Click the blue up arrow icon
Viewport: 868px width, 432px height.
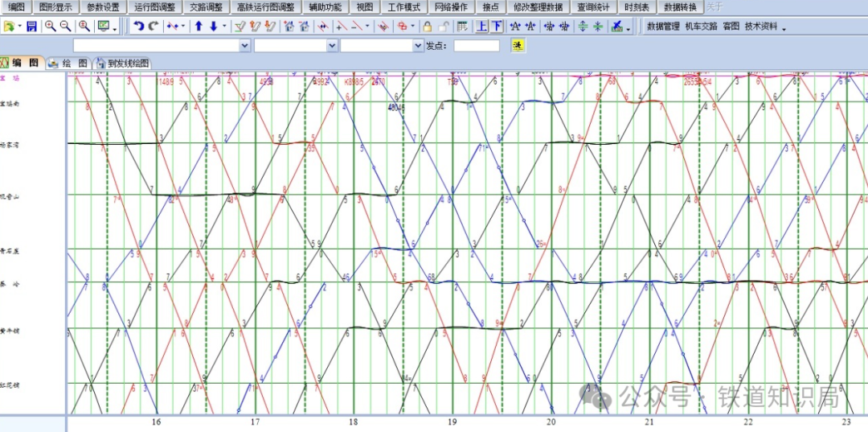pyautogui.click(x=199, y=27)
